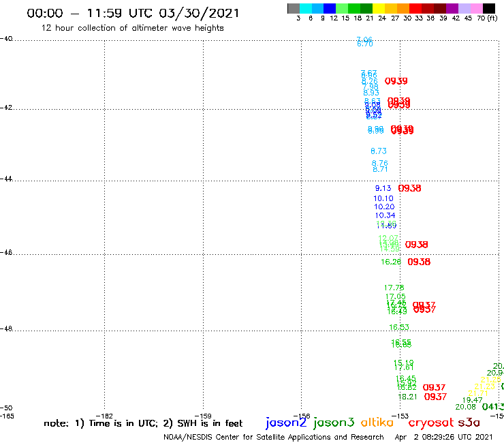Click the longitude axis label -162
The width and height of the screenshot is (504, 443).
104,416
